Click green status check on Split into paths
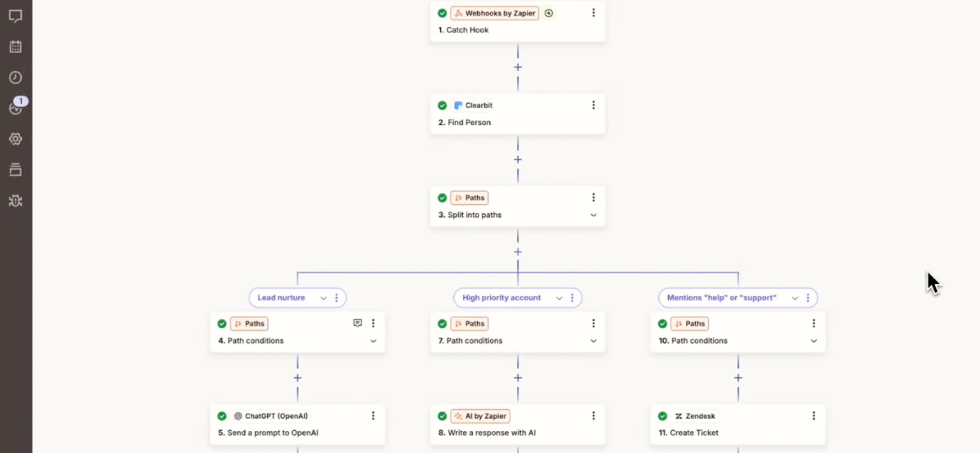The height and width of the screenshot is (453, 980). coord(442,198)
